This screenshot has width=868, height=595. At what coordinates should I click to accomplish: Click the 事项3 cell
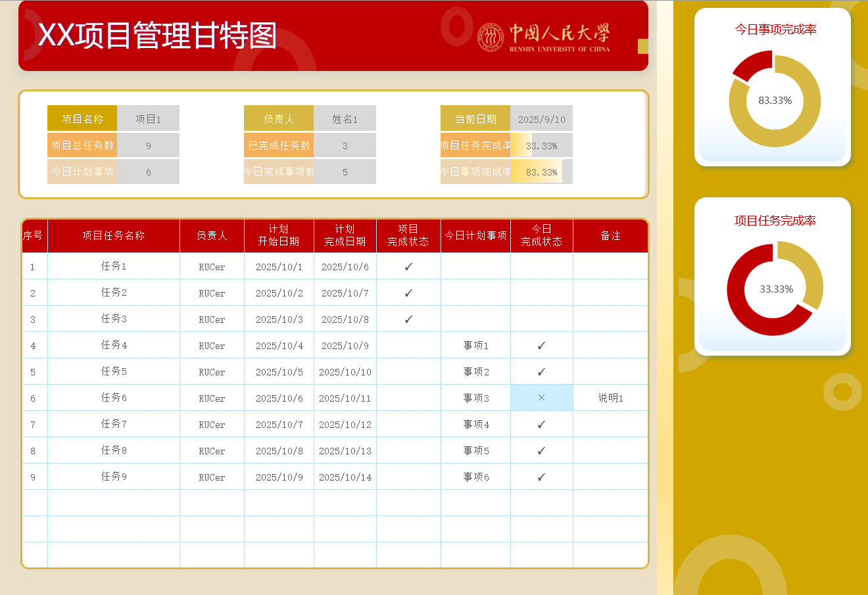[475, 398]
